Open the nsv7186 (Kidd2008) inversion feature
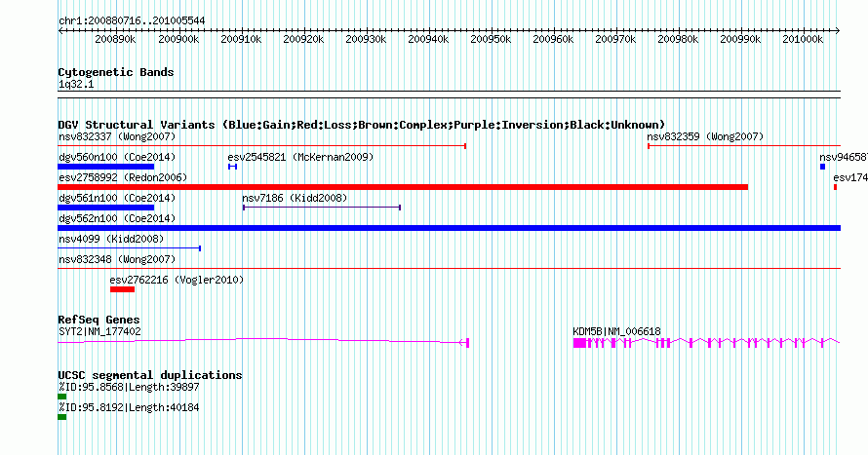Screen dimensions: 868x455 click(x=322, y=208)
